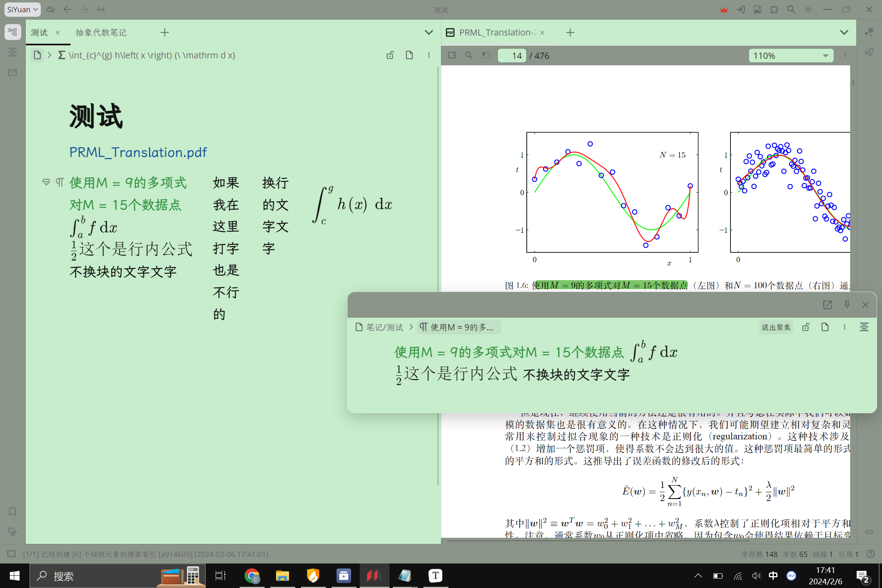This screenshot has height=588, width=882.
Task: Collapse the 使用M = 9 block arrow
Action: (x=46, y=182)
